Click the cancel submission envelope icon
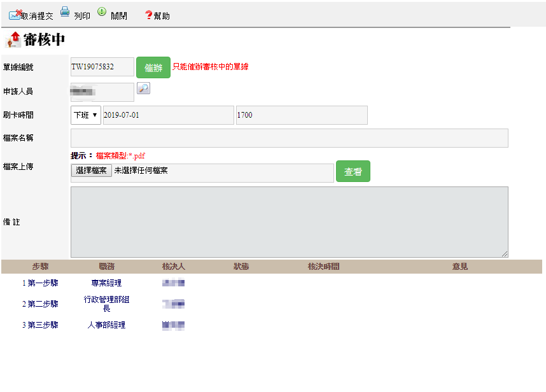 (x=15, y=14)
